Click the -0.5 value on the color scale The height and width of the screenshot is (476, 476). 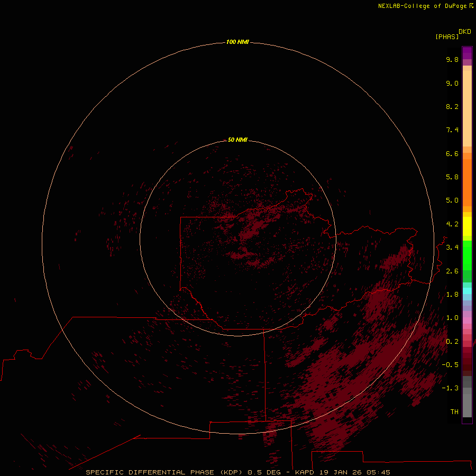pos(450,365)
